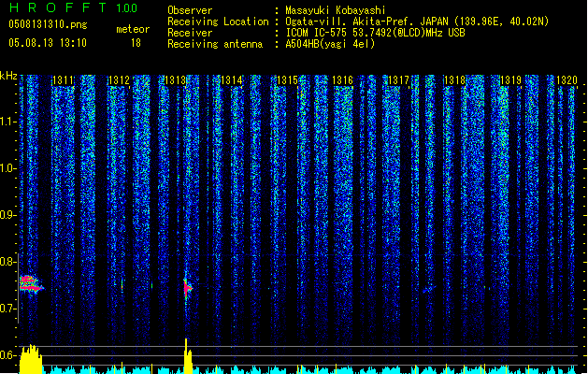The width and height of the screenshot is (588, 374).
Task: Click the Observer label
Action: 190,10
